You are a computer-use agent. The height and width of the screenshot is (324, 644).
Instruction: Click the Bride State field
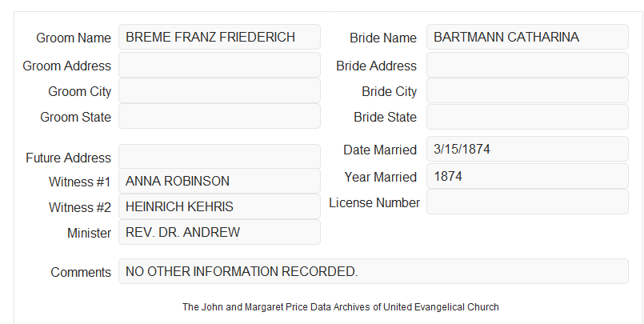(527, 117)
